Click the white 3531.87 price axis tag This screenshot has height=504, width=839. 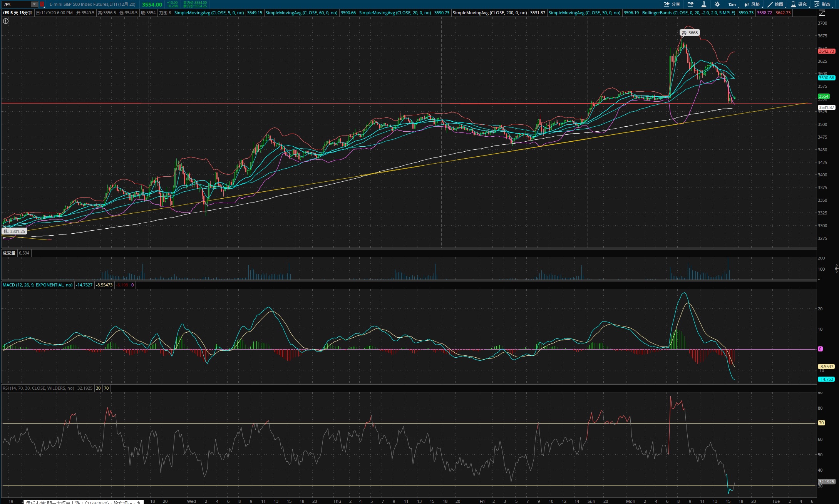point(826,107)
